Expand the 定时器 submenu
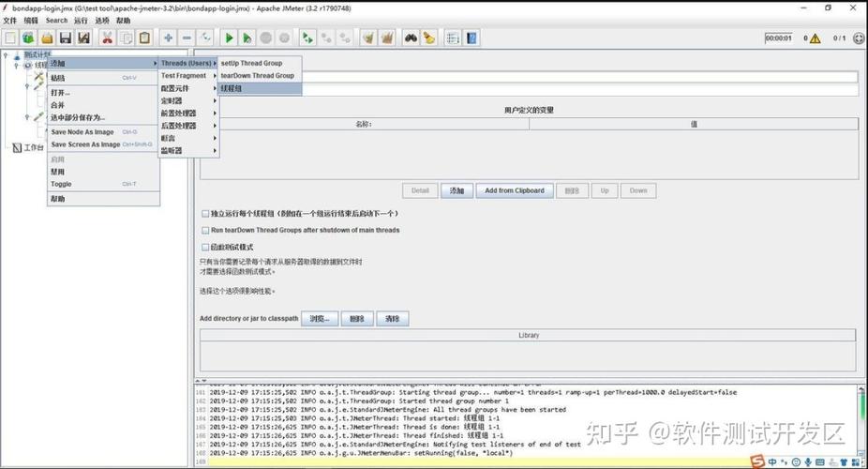The height and width of the screenshot is (469, 868). pos(188,100)
